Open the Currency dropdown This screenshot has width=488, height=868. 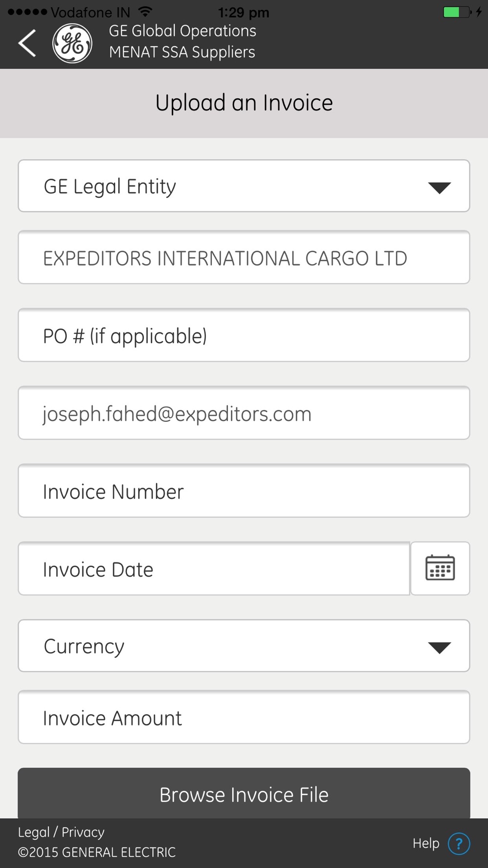pyautogui.click(x=244, y=646)
